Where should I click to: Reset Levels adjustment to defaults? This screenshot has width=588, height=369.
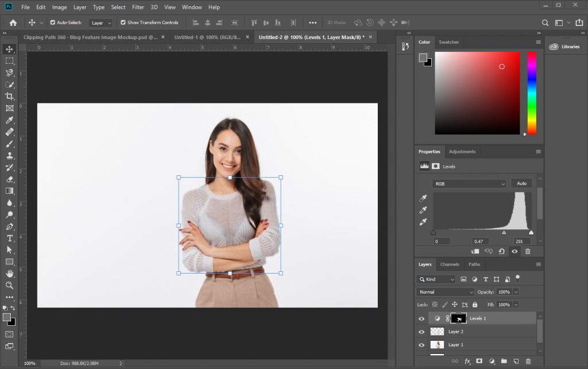[501, 252]
